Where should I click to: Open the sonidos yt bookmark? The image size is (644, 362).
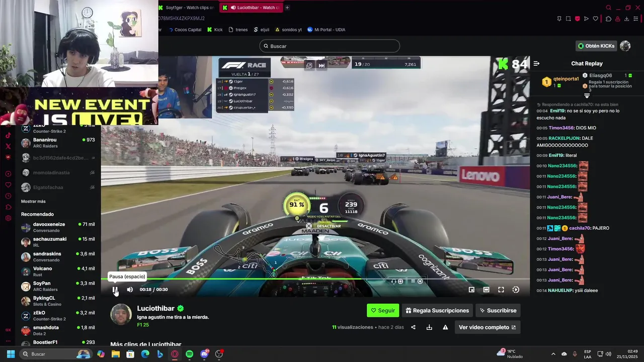click(288, 30)
